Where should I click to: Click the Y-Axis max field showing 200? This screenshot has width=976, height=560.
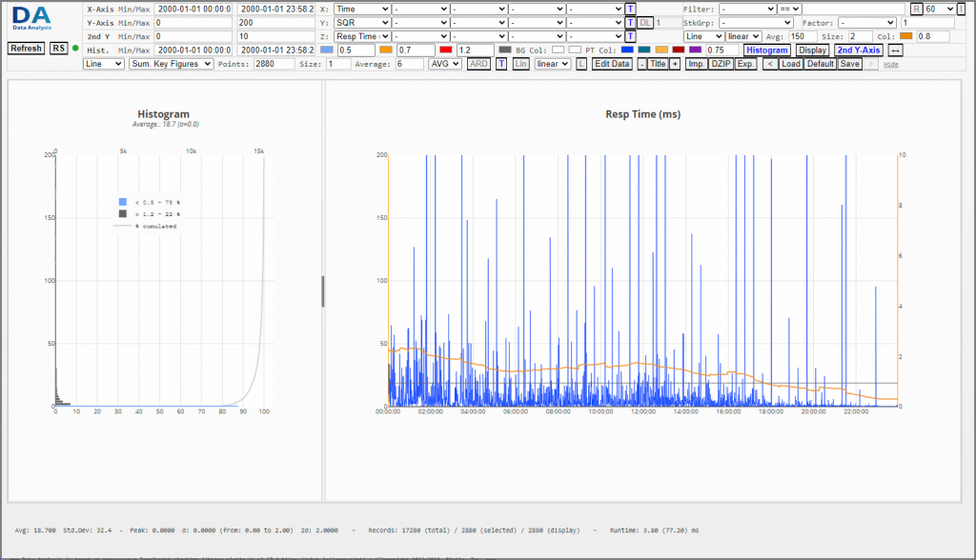click(275, 23)
